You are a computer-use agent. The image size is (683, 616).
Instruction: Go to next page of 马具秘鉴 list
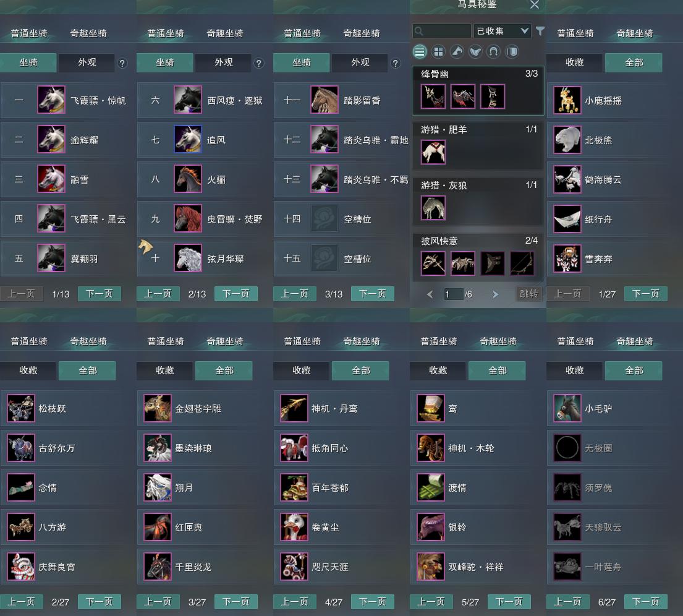coord(495,294)
